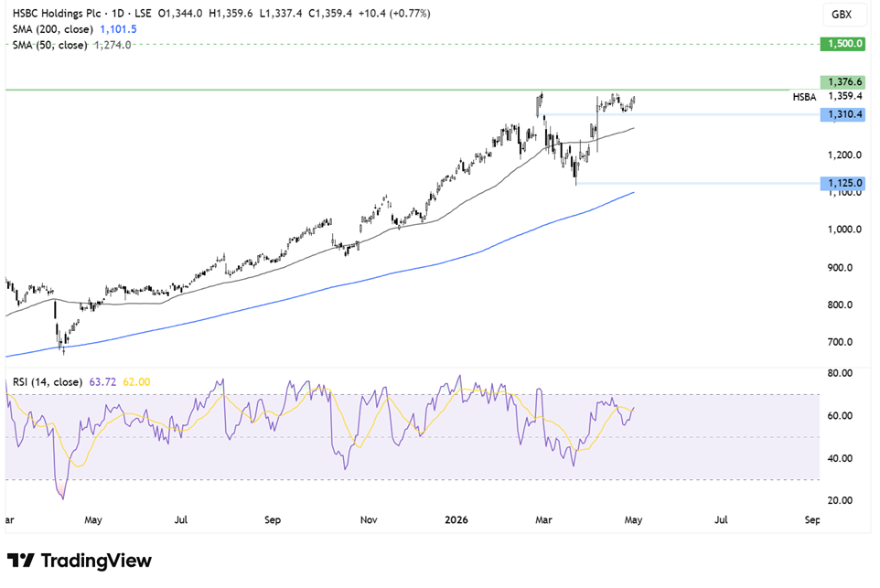Image resolution: width=880 pixels, height=588 pixels.
Task: Click the 1,125.0 support price label
Action: [x=842, y=183]
